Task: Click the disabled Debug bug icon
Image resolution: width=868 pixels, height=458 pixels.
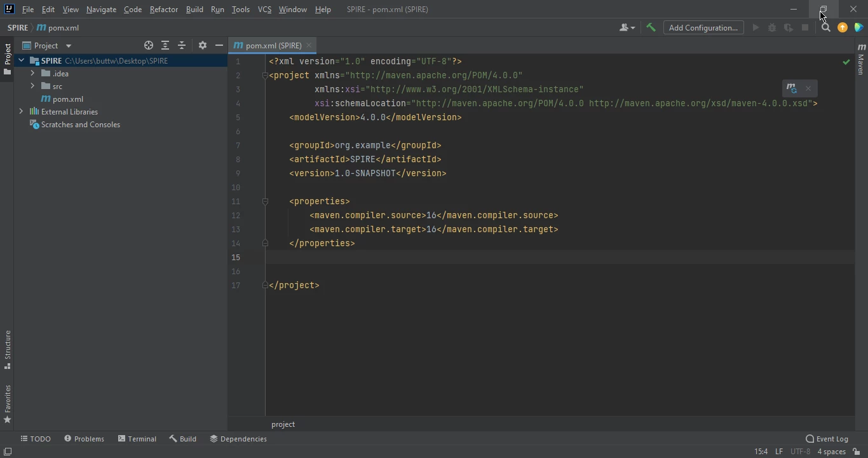Action: click(x=772, y=28)
